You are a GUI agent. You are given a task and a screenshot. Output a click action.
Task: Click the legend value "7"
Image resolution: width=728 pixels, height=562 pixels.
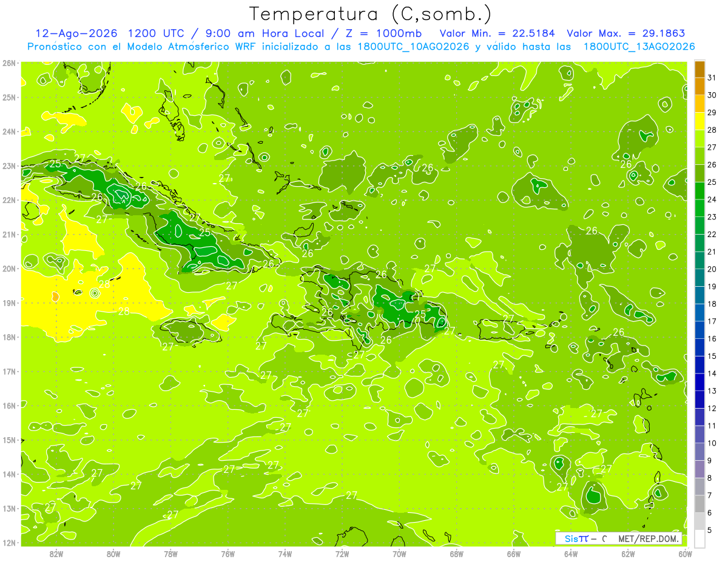tap(710, 496)
